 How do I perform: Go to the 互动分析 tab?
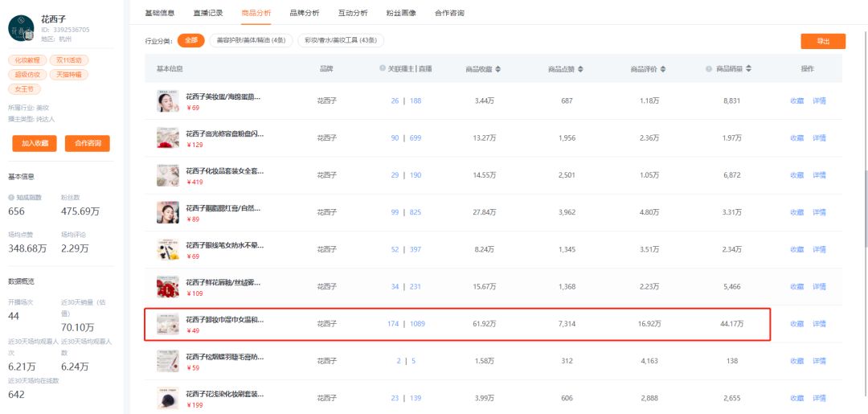tap(353, 13)
